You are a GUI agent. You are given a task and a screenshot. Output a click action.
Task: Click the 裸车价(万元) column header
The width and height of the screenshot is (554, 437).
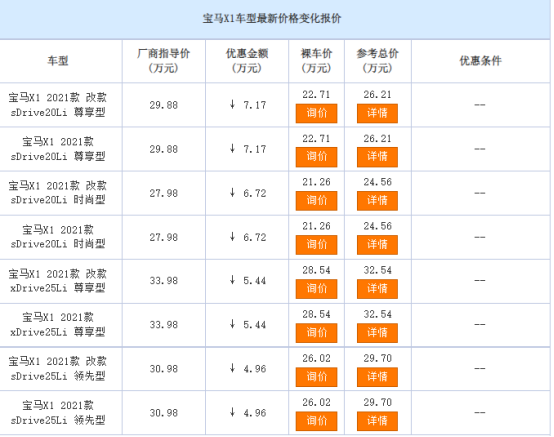pyautogui.click(x=316, y=61)
